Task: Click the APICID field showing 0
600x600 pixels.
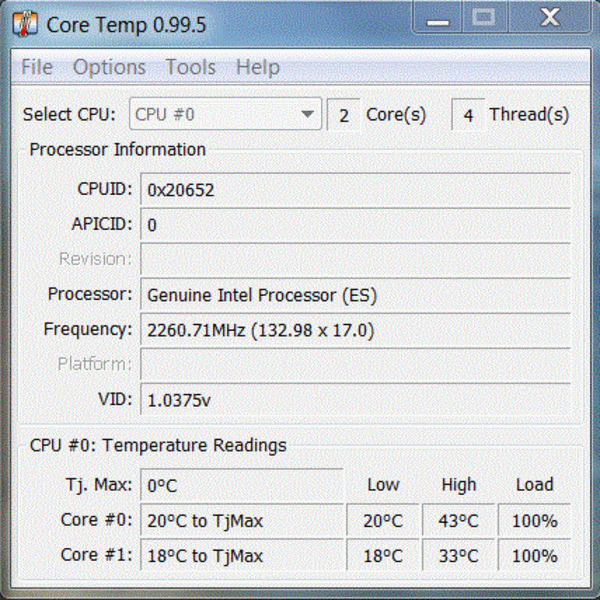Action: [x=355, y=225]
